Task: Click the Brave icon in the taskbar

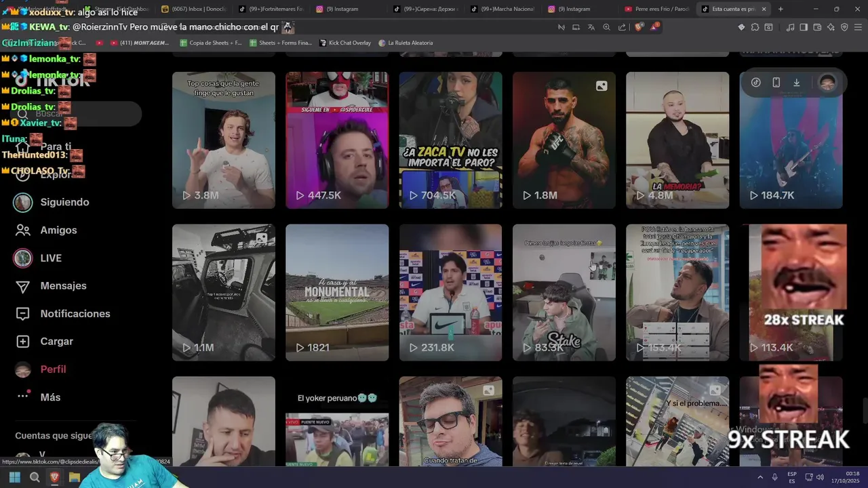Action: click(x=55, y=477)
